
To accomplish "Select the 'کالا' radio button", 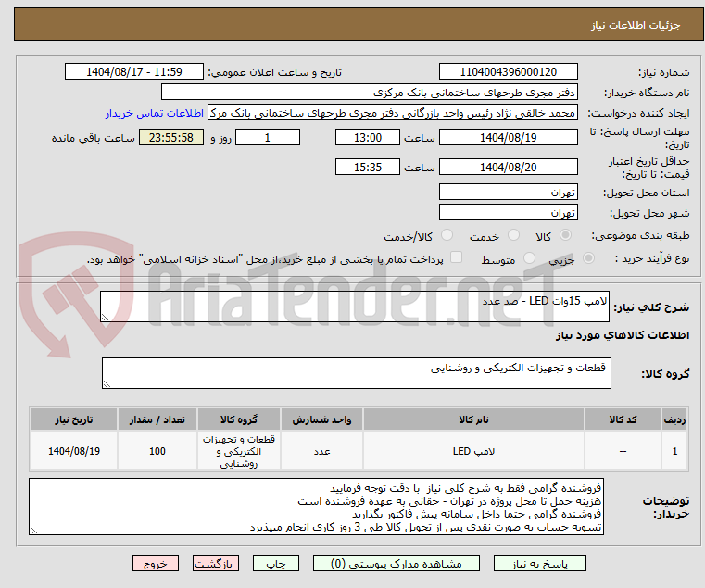I will [x=566, y=235].
